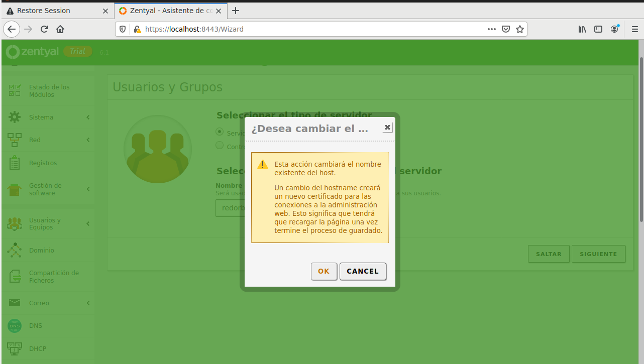This screenshot has width=644, height=364.
Task: Click the Firefox reload page icon
Action: [44, 29]
